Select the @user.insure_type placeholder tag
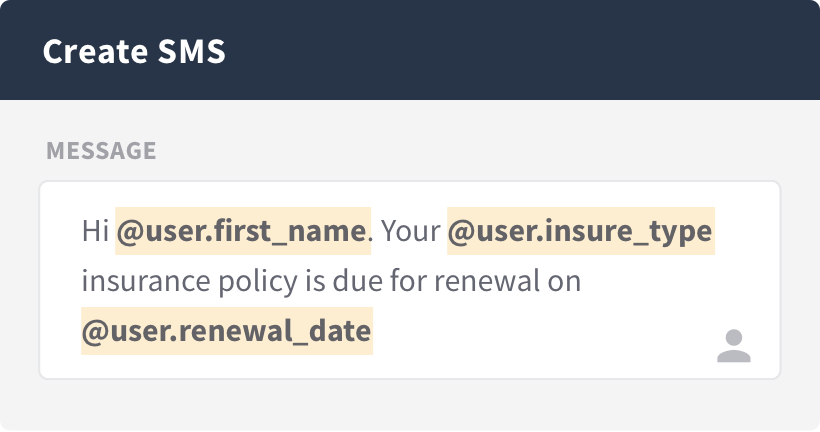Viewport: 820px width, 432px height. click(x=580, y=231)
